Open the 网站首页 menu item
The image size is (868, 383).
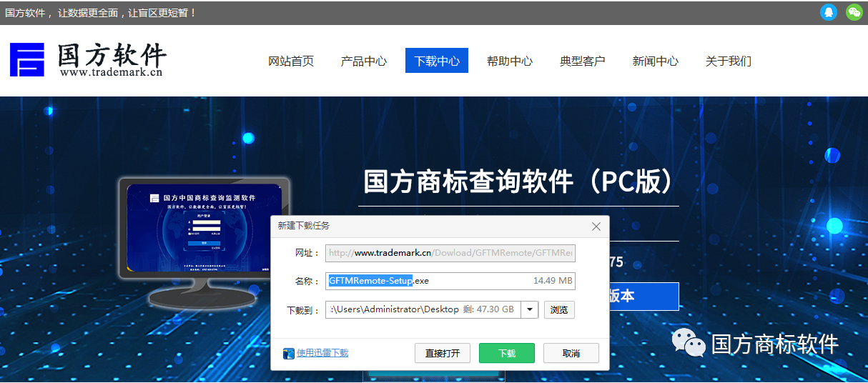pyautogui.click(x=291, y=61)
